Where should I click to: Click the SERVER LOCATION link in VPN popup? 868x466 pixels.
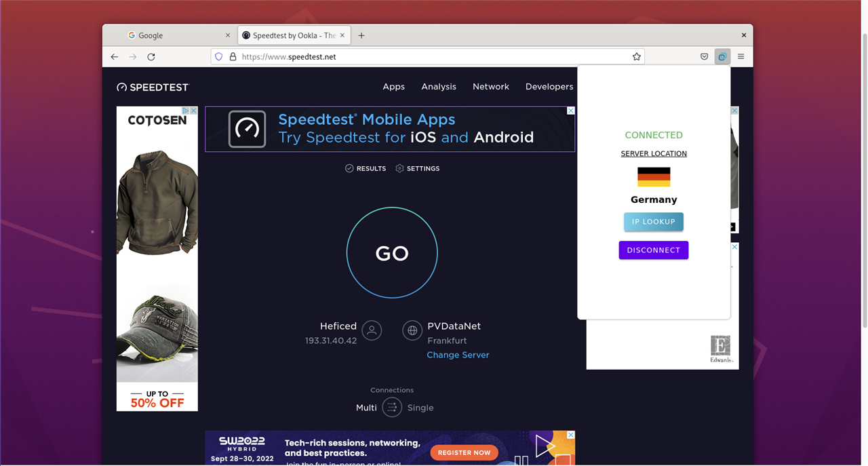654,154
